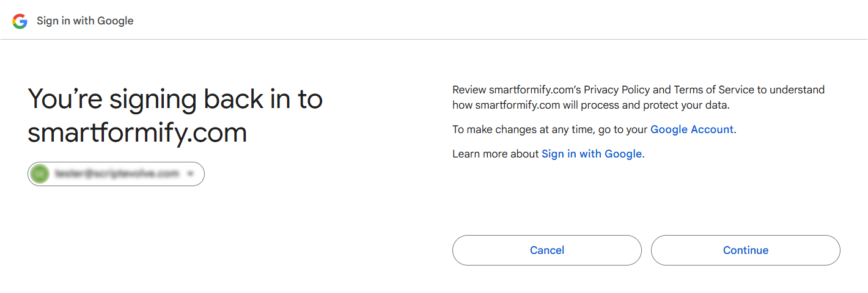
Task: Open the Google Account link
Action: [691, 129]
